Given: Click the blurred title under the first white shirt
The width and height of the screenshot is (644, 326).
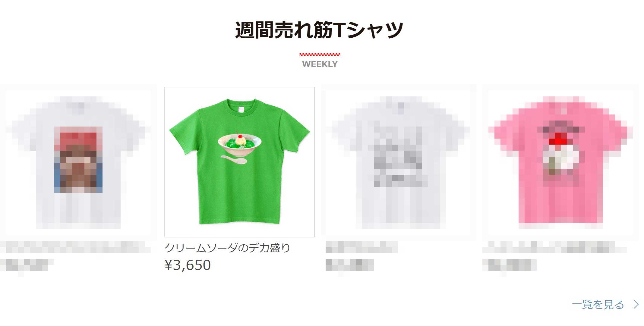Looking at the screenshot, I should pos(75,247).
